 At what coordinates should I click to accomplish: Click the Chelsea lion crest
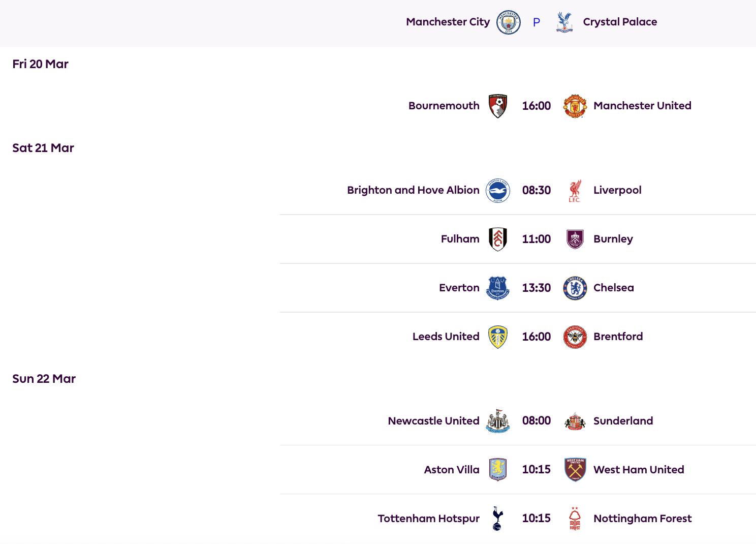click(575, 288)
